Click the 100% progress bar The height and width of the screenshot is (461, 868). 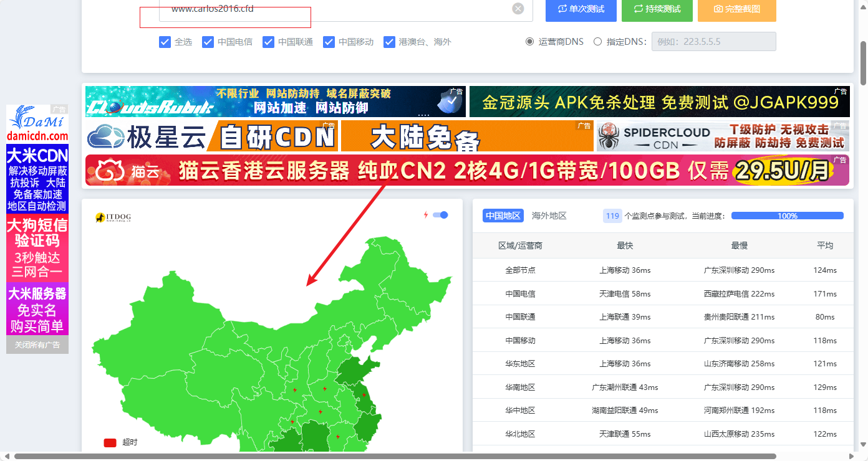(788, 216)
